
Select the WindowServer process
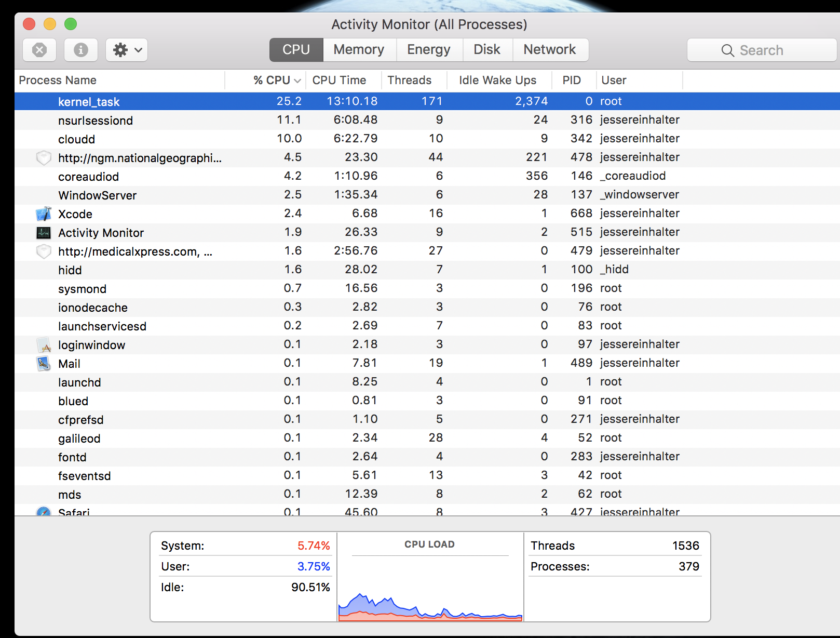pos(427,195)
